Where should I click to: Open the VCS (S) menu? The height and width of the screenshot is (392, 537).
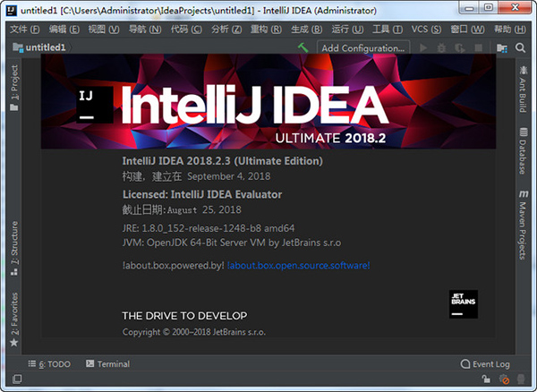click(x=426, y=30)
